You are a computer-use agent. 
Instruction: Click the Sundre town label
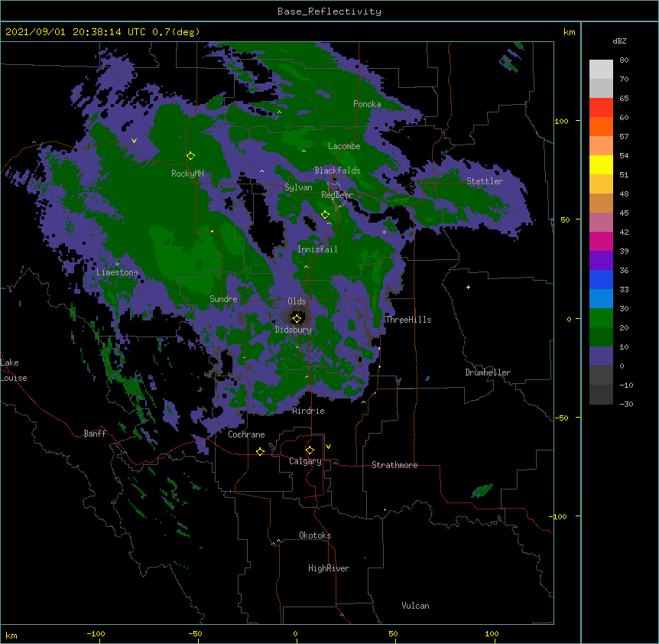(x=223, y=299)
